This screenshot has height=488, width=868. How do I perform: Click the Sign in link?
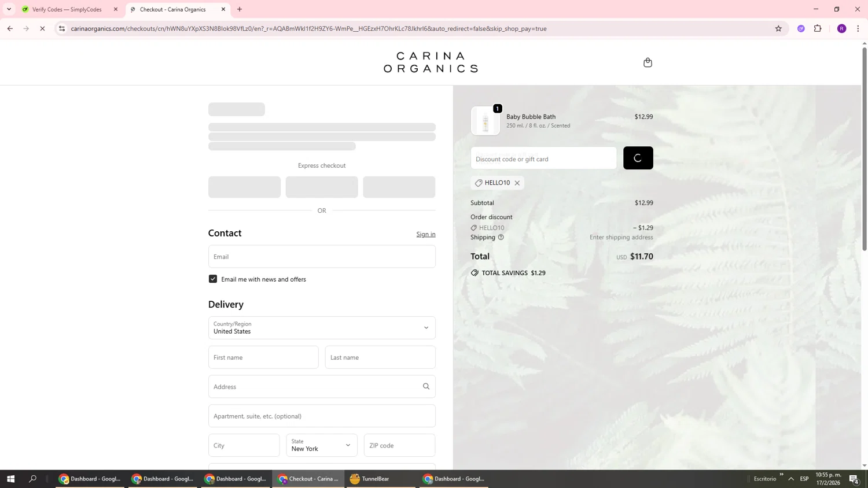tap(426, 234)
